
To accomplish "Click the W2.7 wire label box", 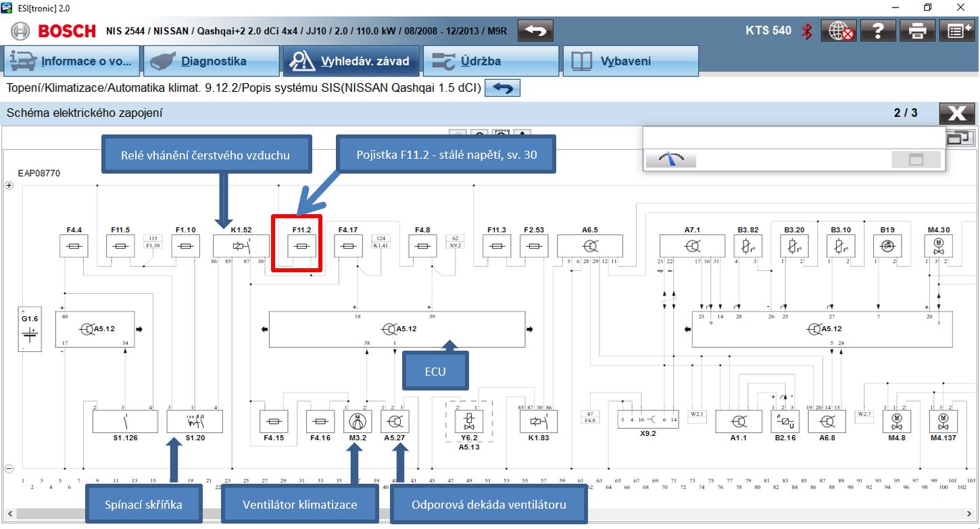I will 864,413.
